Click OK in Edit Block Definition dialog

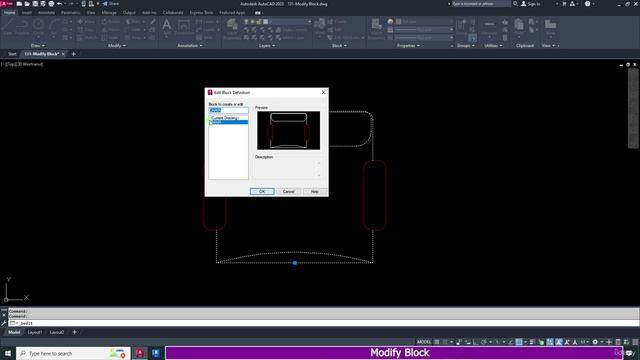pyautogui.click(x=262, y=191)
